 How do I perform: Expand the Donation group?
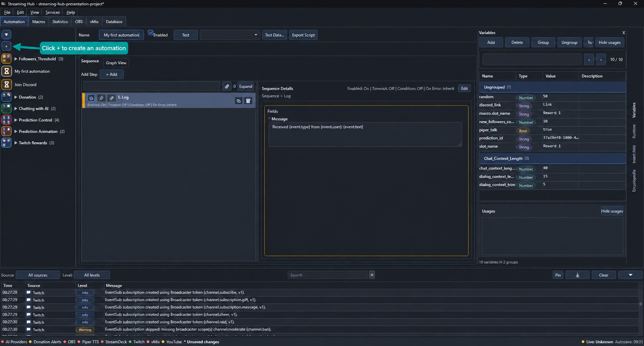16,97
